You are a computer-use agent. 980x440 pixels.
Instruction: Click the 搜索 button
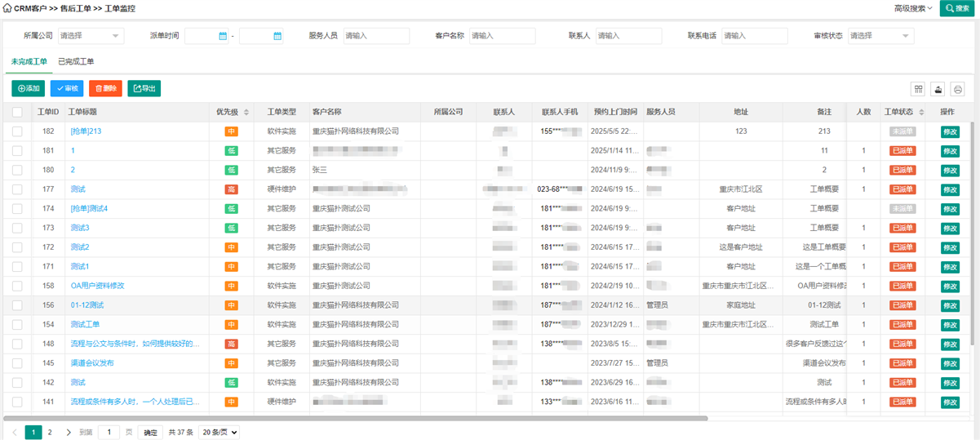[958, 8]
